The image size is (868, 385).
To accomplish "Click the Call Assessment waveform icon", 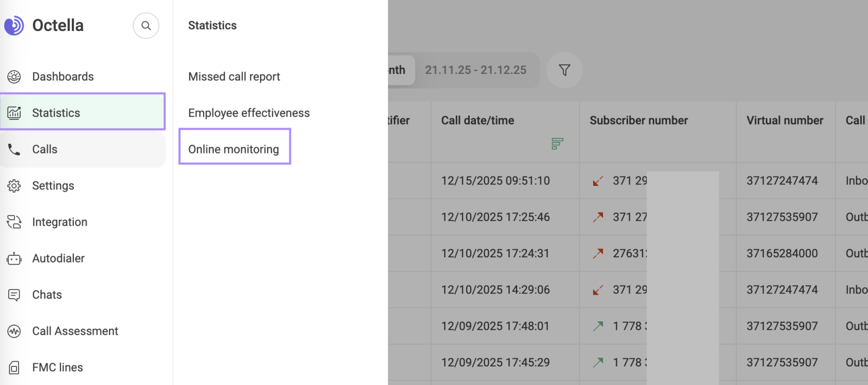I will [14, 331].
